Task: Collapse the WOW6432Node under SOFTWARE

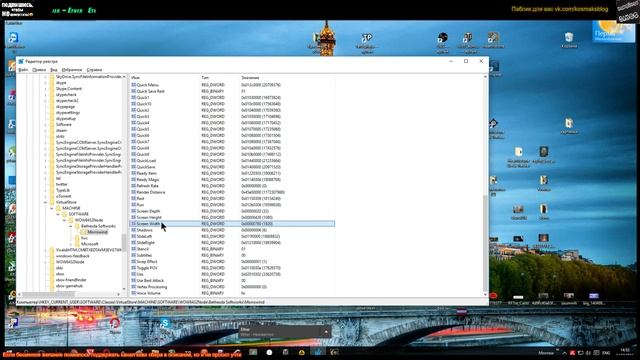Action: 64,220
